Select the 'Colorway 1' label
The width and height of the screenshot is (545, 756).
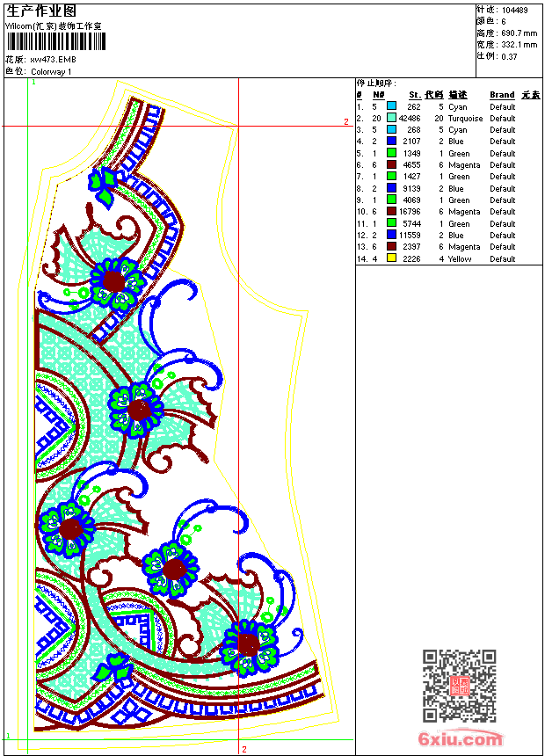pos(51,72)
